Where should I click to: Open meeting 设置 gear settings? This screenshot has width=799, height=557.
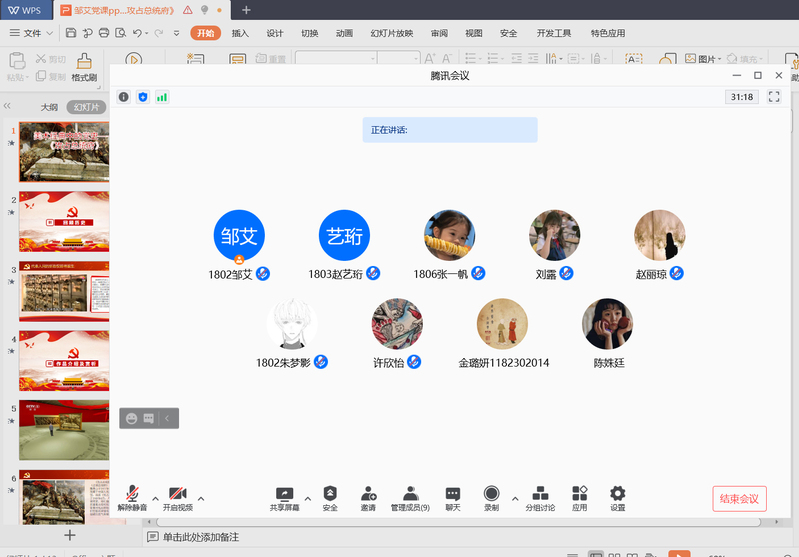[x=617, y=494]
